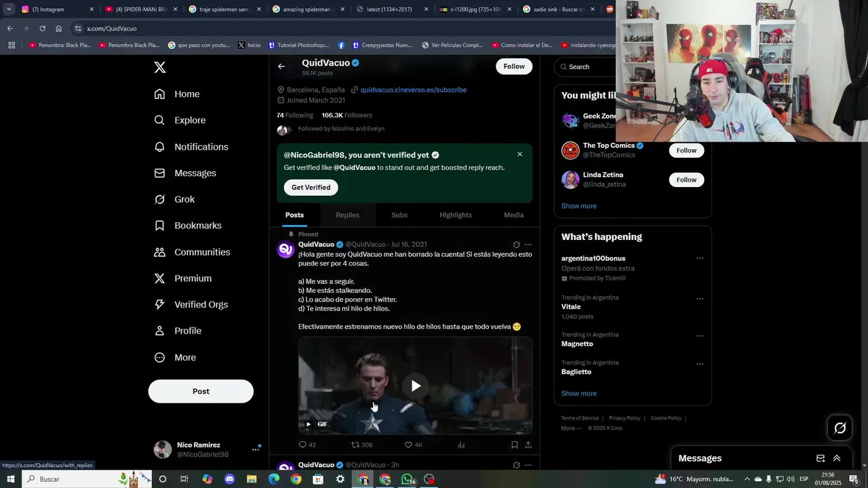View analytics icon on pinned post
The width and height of the screenshot is (868, 488).
click(461, 445)
